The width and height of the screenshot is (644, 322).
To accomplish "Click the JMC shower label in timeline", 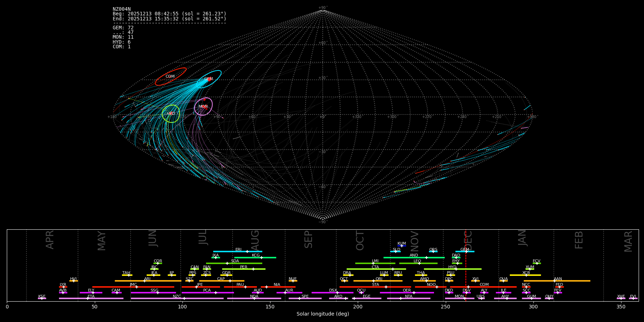I will [133, 285].
